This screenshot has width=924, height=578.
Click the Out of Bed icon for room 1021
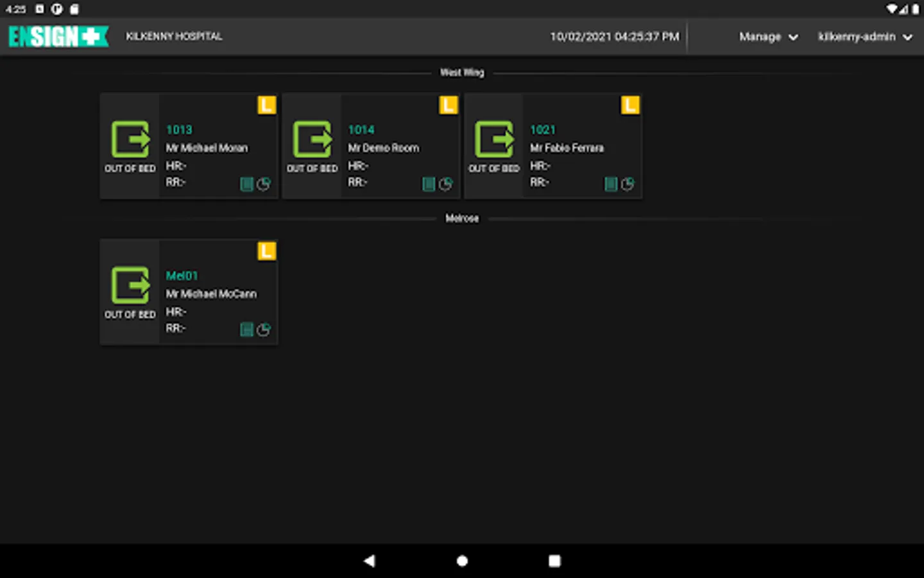[494, 139]
